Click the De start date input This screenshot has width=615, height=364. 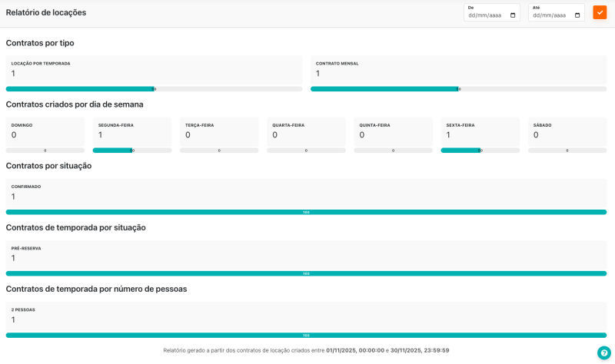click(x=483, y=15)
